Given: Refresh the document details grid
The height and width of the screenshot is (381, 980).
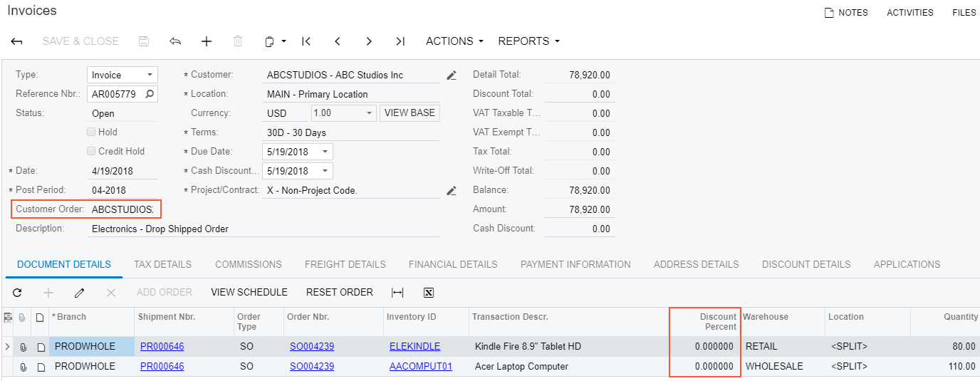Looking at the screenshot, I should point(17,292).
